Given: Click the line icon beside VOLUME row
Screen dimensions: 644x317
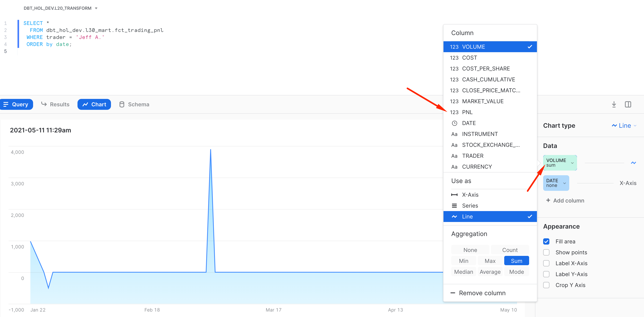Looking at the screenshot, I should click(633, 163).
